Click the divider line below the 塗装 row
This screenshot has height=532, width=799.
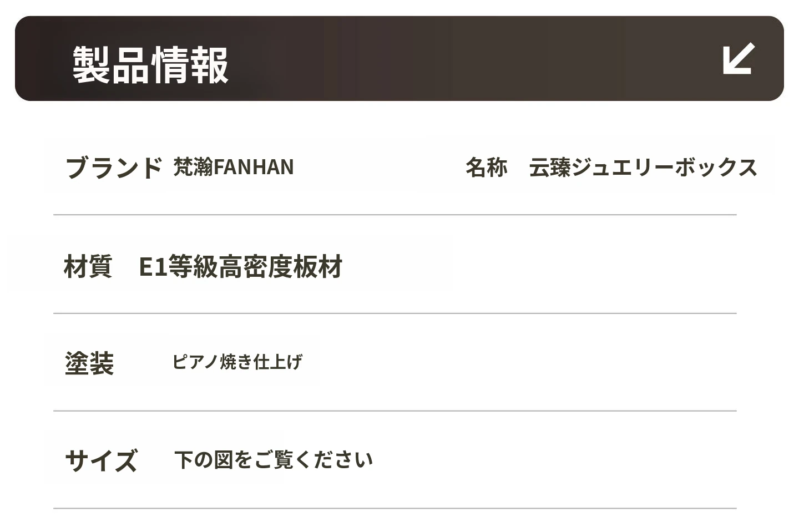pyautogui.click(x=395, y=411)
